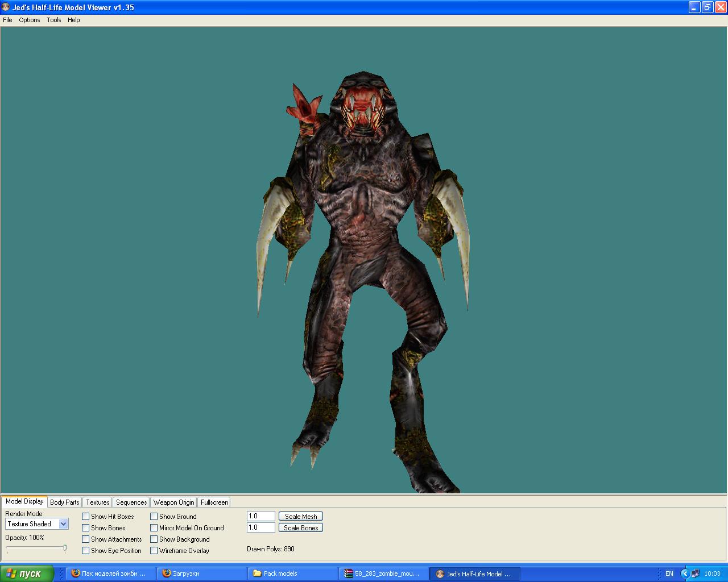Switch to the Firefox zombie models pack taskbar window
Viewport: 728px width, 582px height.
point(111,573)
